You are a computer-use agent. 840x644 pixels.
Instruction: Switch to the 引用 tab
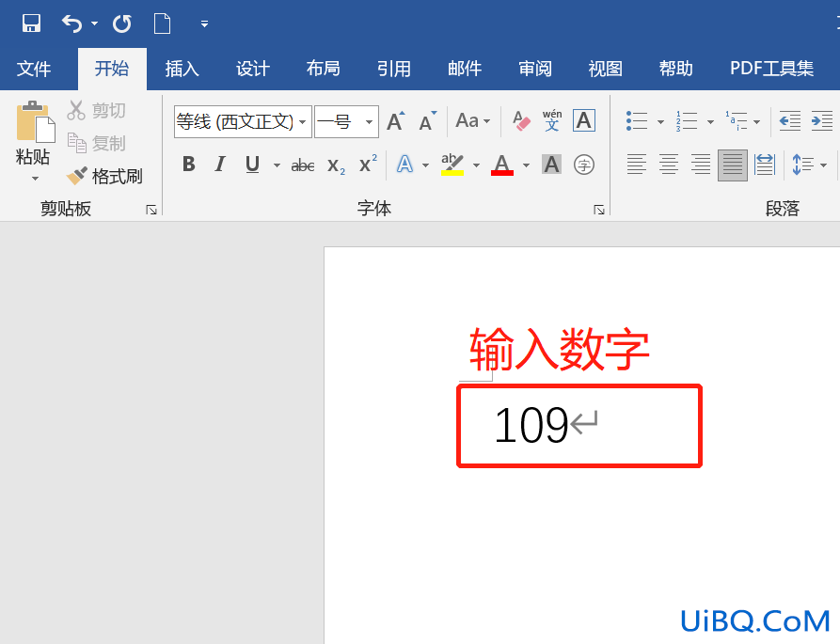(x=394, y=69)
